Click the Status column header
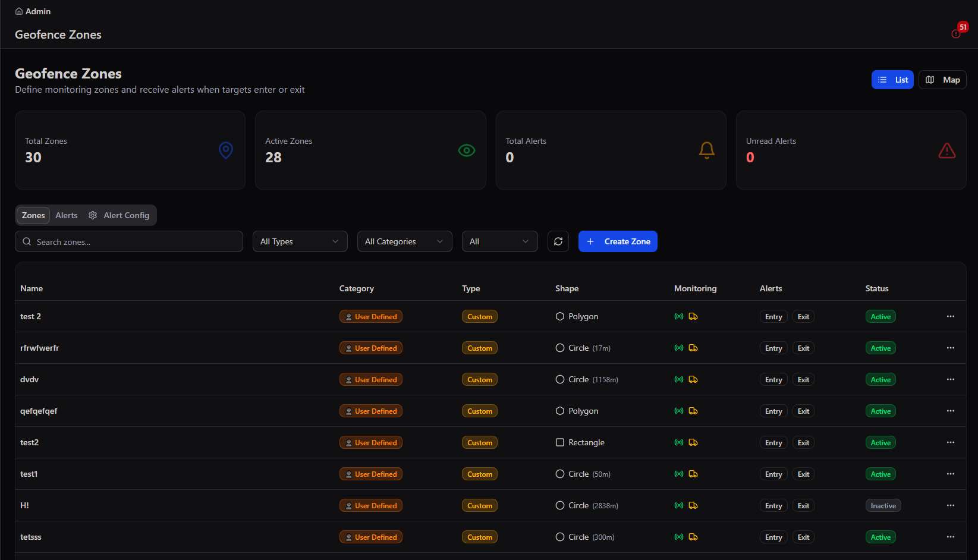This screenshot has height=560, width=978. (877, 288)
